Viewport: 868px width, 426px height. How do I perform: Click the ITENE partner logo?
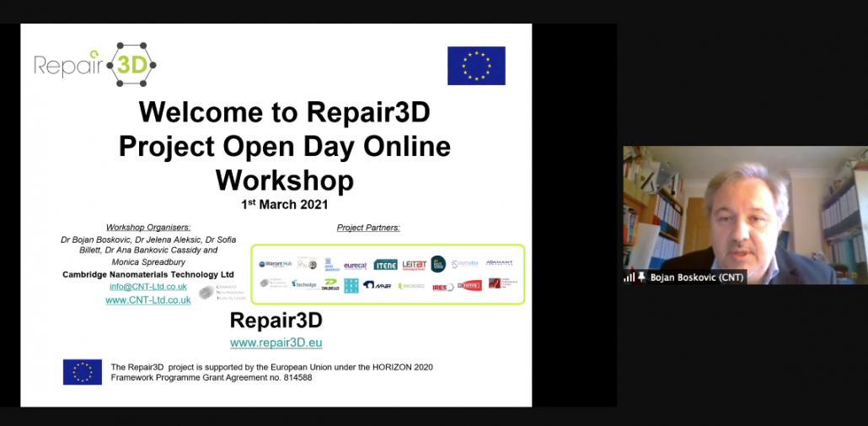385,265
